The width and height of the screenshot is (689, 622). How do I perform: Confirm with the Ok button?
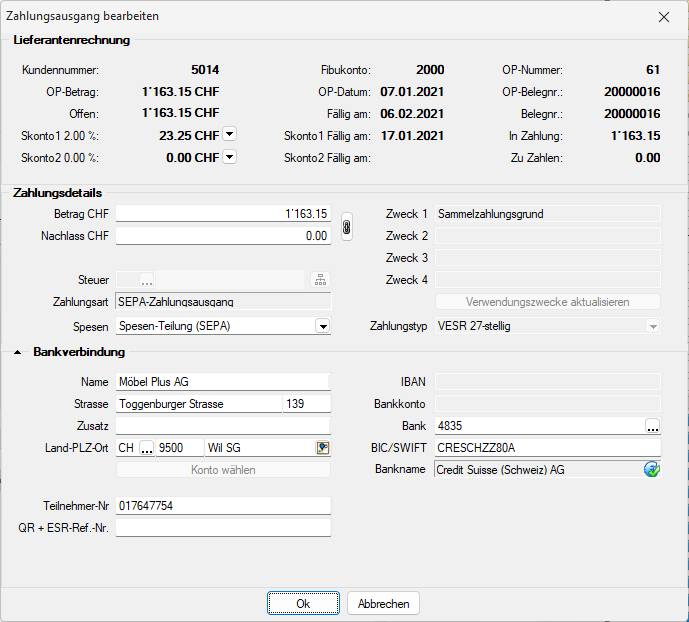pyautogui.click(x=303, y=604)
